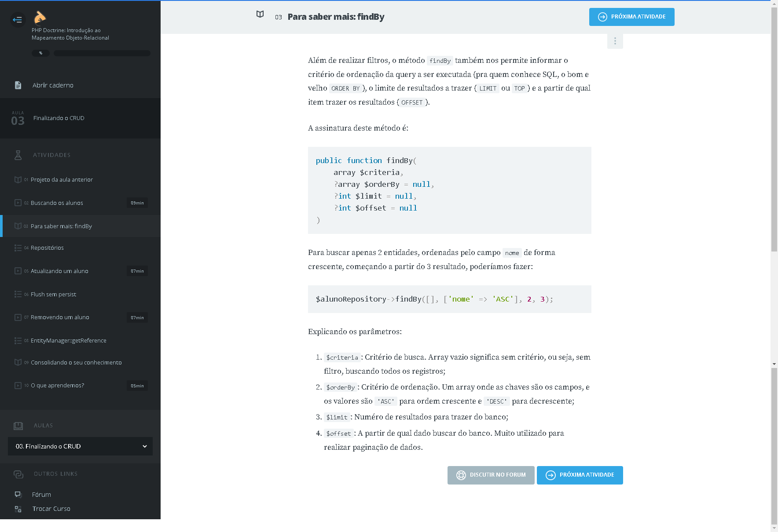
Task: Click the back arrow collapse-sidebar icon
Action: [x=18, y=19]
